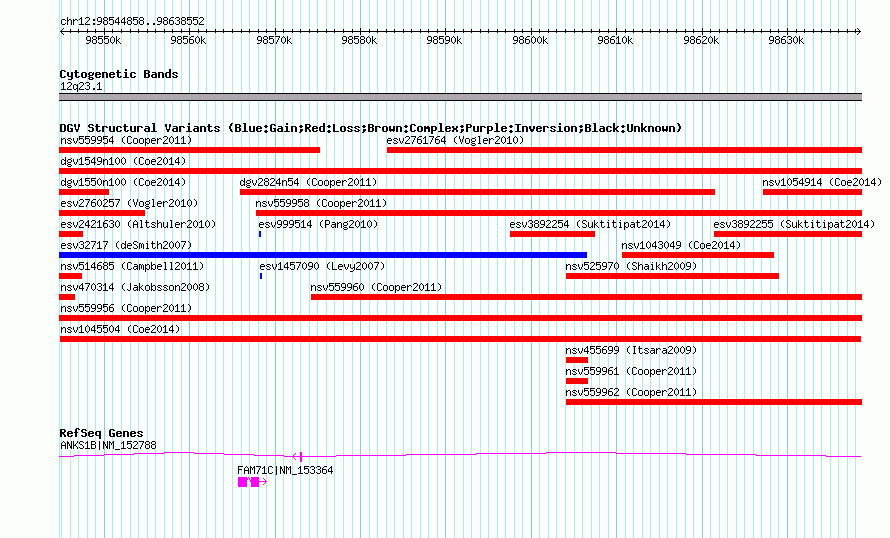
Task: Click the nsv559954 (Cooper2011) red loss bar
Action: click(190, 150)
